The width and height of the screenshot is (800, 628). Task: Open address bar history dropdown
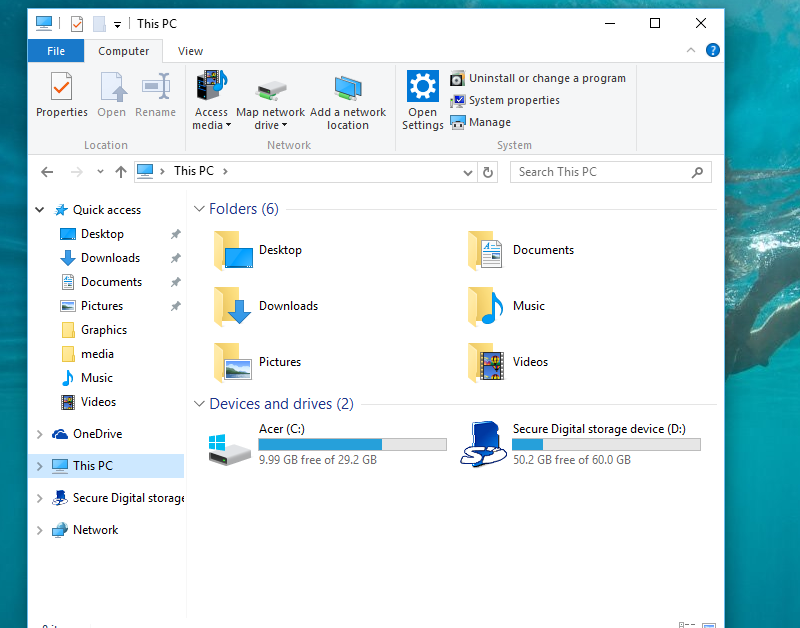click(468, 172)
